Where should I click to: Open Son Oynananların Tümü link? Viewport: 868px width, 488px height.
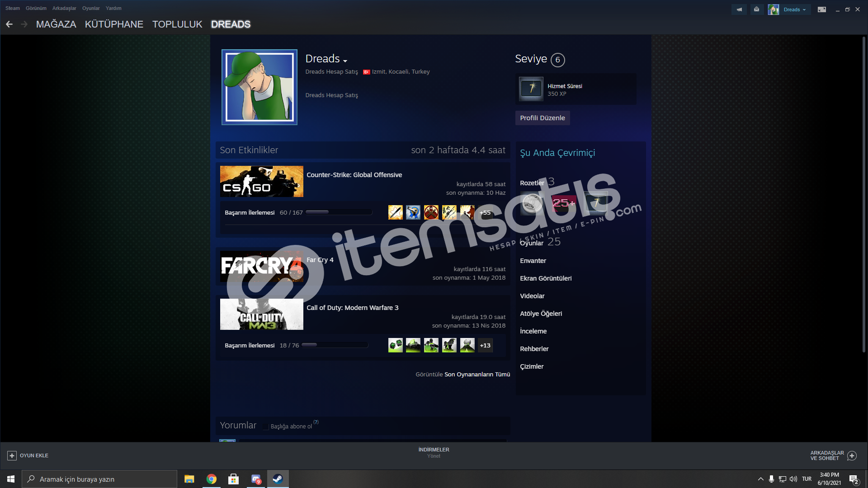coord(477,374)
